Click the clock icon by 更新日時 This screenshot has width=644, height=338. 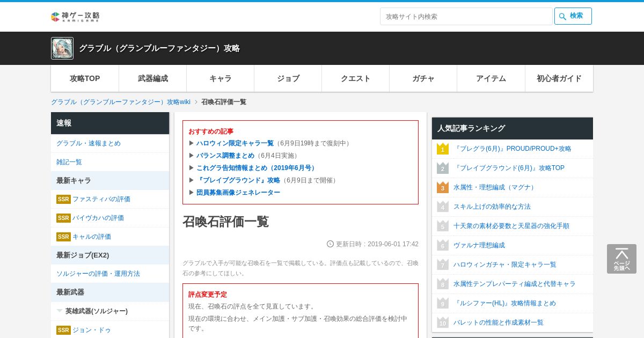click(x=331, y=244)
